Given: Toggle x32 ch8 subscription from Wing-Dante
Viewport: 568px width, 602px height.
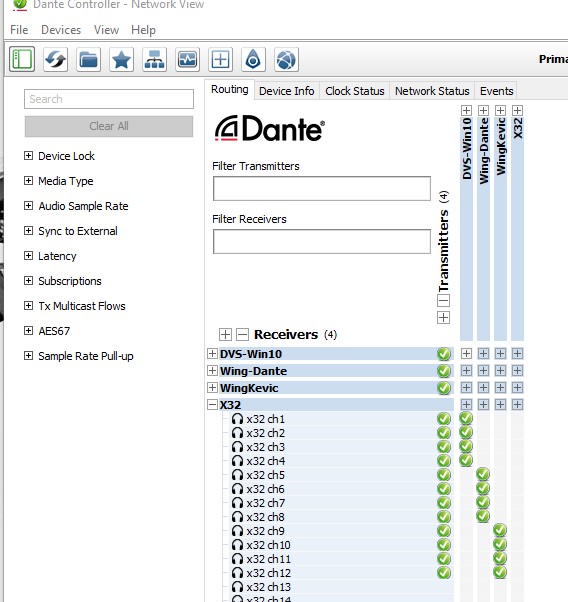Looking at the screenshot, I should point(483,516).
